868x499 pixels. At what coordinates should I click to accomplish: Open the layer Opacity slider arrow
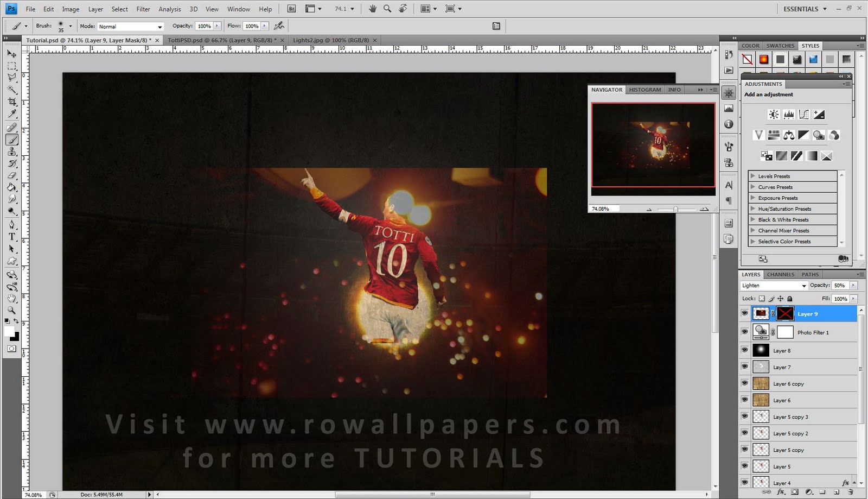[x=853, y=286]
